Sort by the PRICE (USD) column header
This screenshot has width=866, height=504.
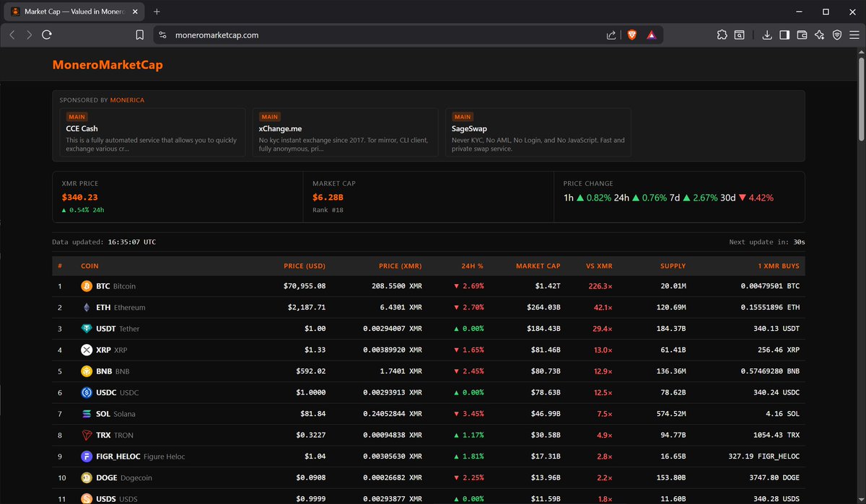coord(305,266)
